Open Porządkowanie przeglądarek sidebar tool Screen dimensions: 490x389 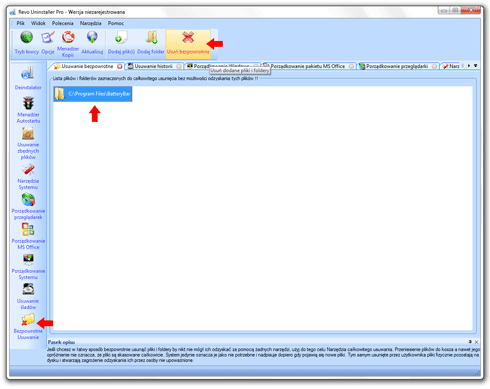click(28, 207)
